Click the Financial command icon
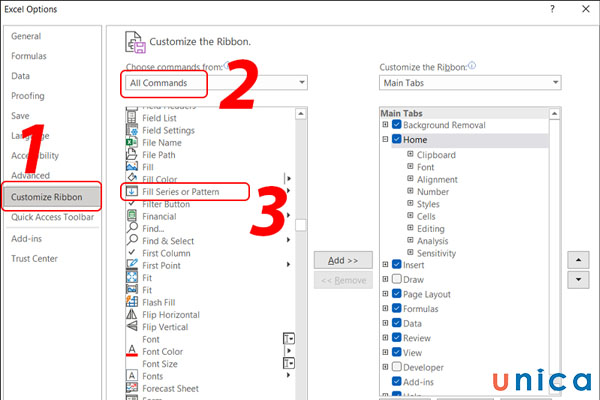The height and width of the screenshot is (400, 600). (132, 216)
